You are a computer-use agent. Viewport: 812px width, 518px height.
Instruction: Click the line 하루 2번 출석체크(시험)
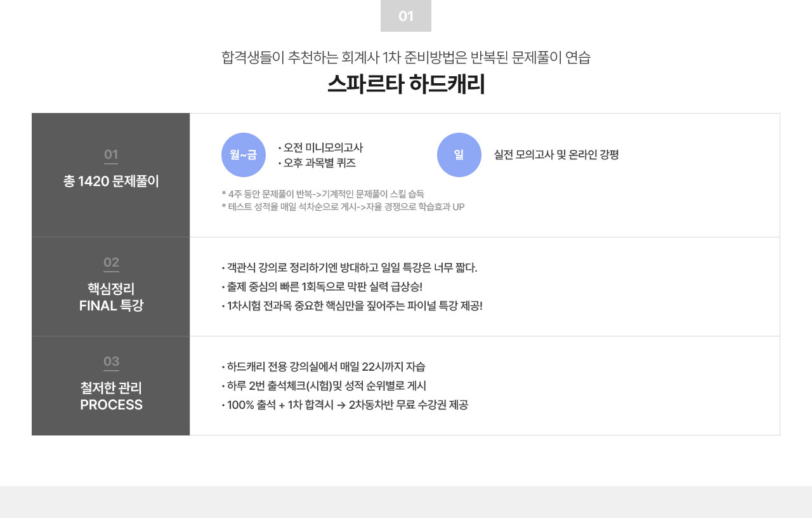coord(324,386)
